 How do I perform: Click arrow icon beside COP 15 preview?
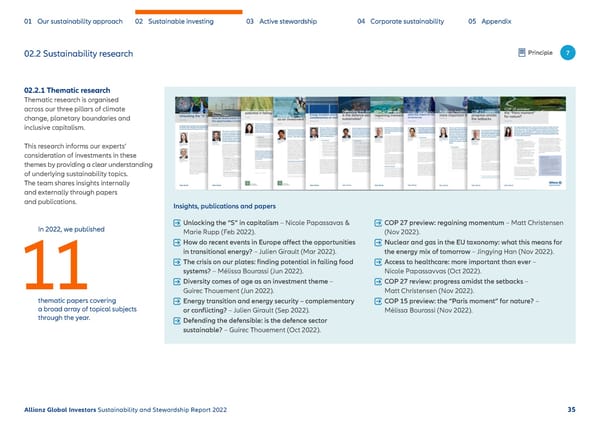point(378,301)
